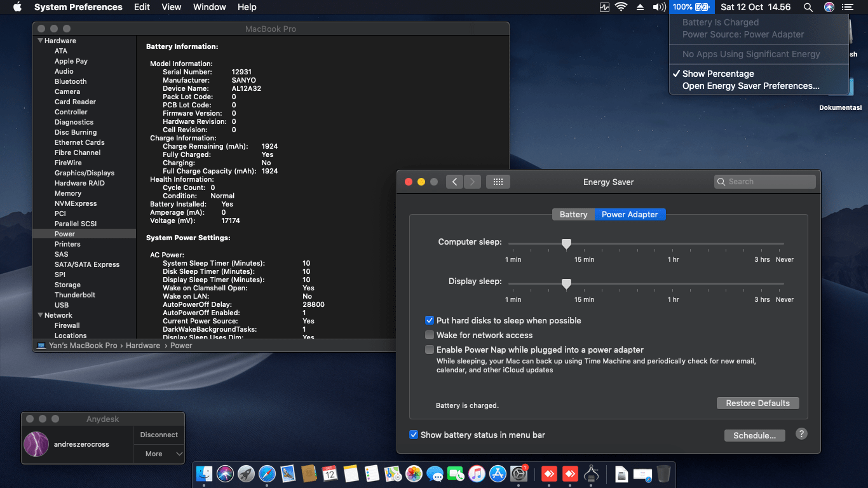Viewport: 868px width, 488px height.
Task: Click the back arrow in Energy Saver
Action: click(454, 182)
